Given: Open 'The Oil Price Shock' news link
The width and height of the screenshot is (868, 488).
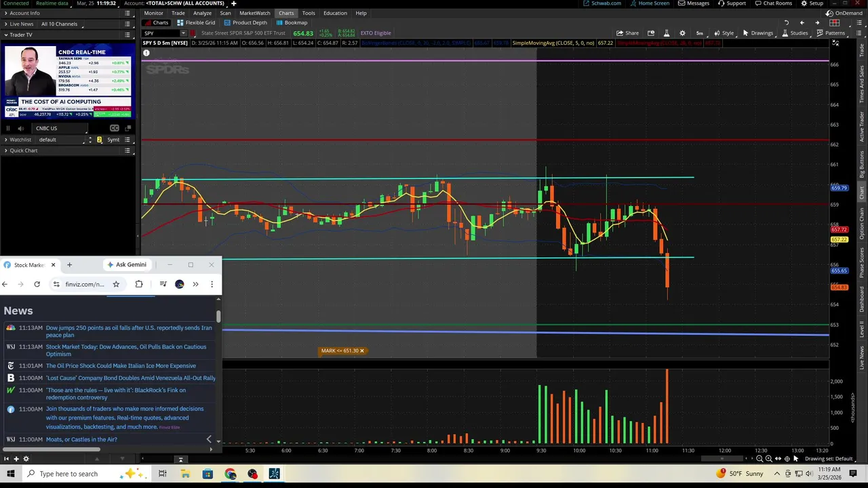Looking at the screenshot, I should pyautogui.click(x=121, y=366).
